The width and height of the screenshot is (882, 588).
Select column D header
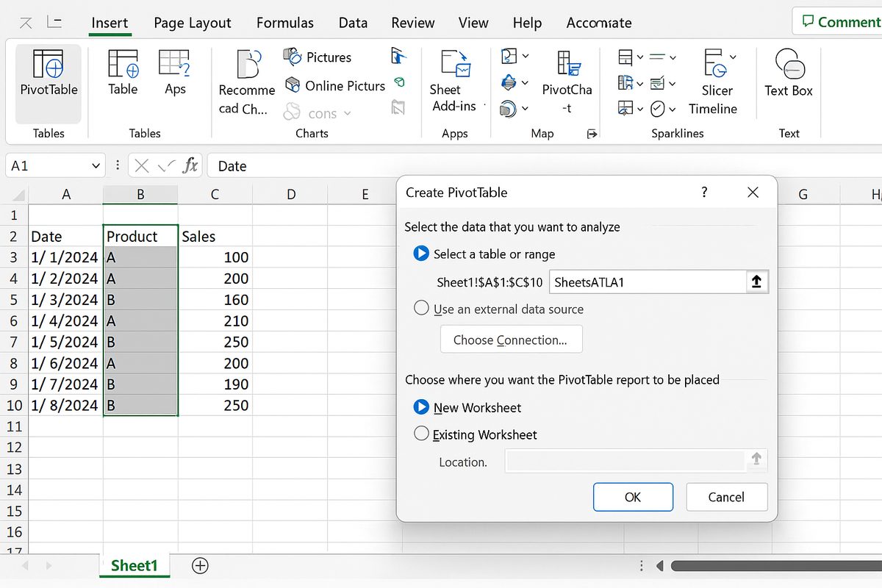coord(291,195)
